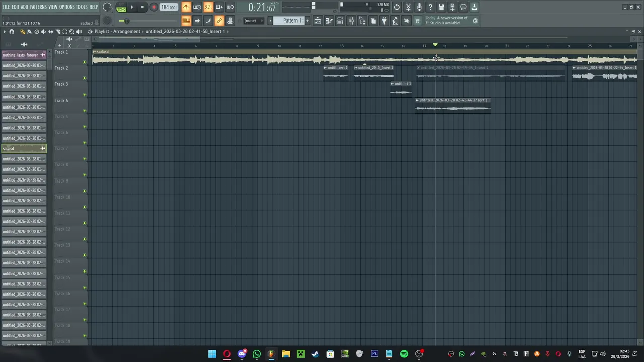
Task: Toggle loop recording
Action: tap(230, 7)
